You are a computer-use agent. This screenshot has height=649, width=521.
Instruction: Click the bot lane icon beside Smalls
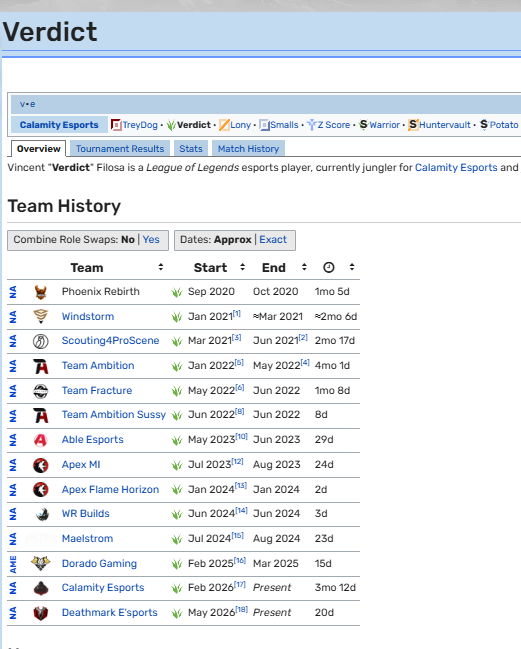pos(264,125)
